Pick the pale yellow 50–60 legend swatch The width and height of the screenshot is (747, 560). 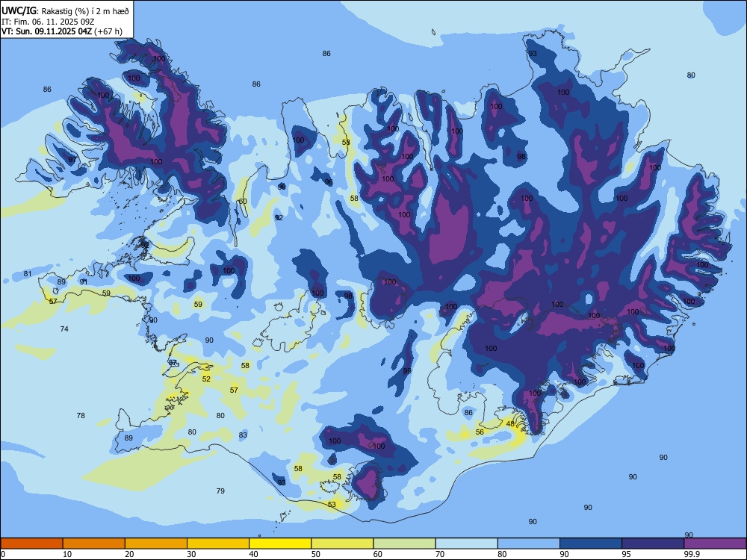[342, 544]
